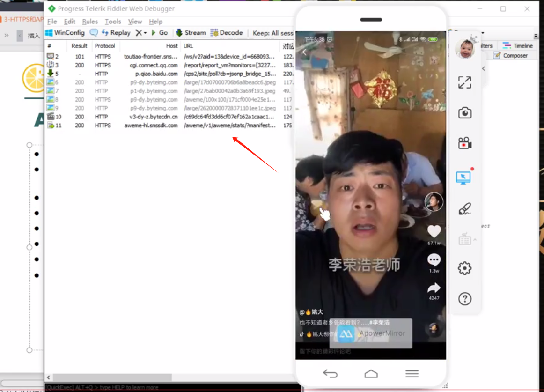Select session 6 p9-dy.byteimg.com jpeg row
The image size is (544, 392).
click(x=169, y=82)
